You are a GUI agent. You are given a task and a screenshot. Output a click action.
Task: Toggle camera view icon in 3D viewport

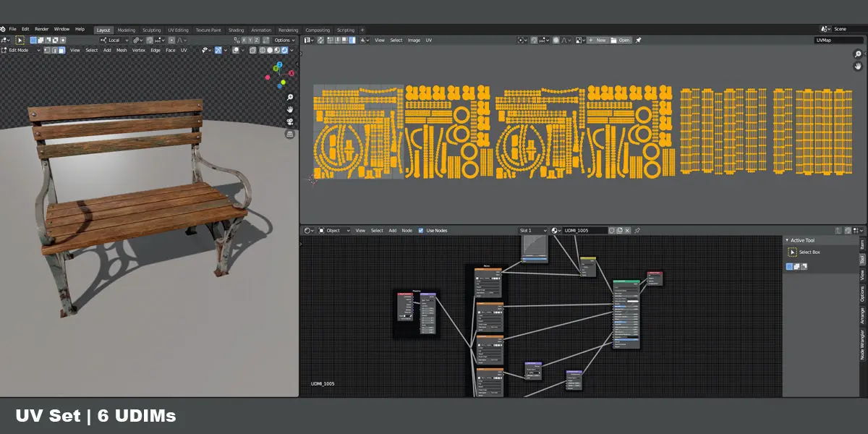point(289,122)
